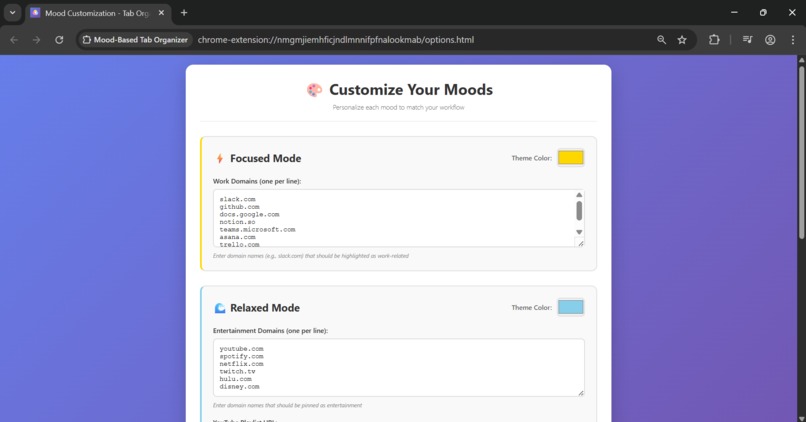Open the zoom magnifier icon
Image resolution: width=806 pixels, height=422 pixels.
662,40
